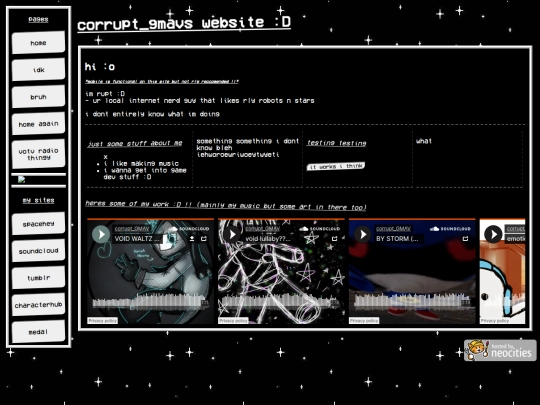The height and width of the screenshot is (405, 540).
Task: Play the fourth emoti track
Action: (493, 235)
